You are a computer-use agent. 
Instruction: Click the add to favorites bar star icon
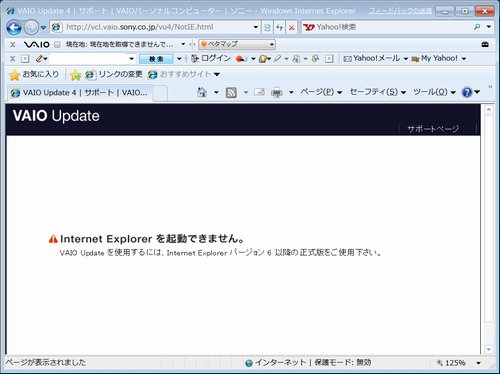[76, 75]
